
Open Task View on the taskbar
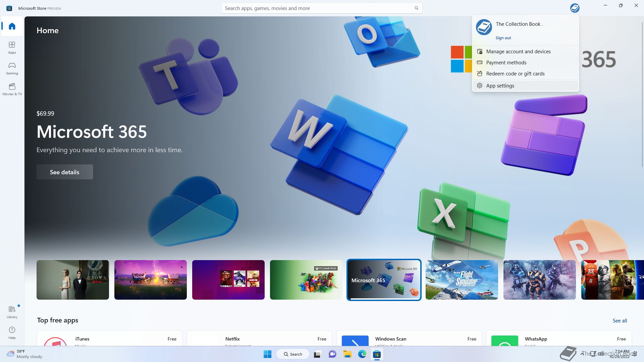[x=317, y=354]
